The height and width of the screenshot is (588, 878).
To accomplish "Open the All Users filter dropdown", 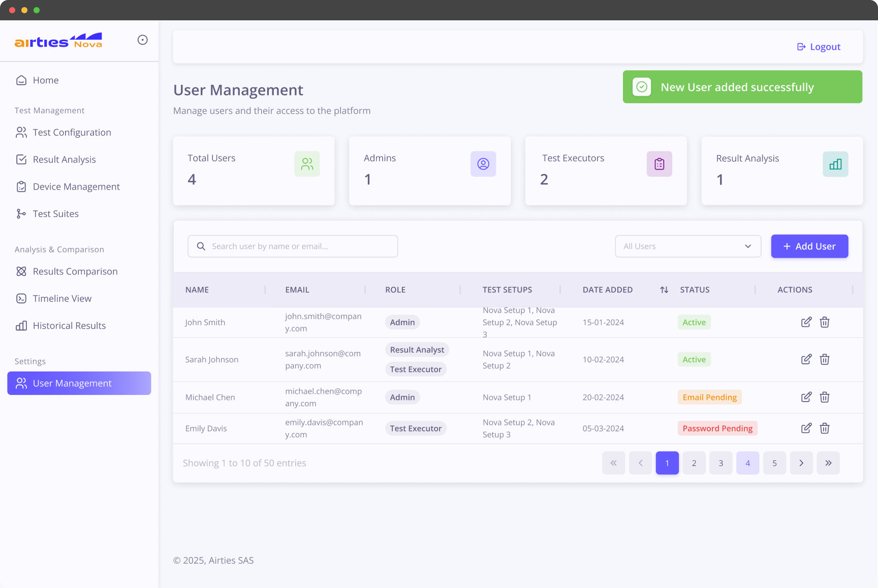I will click(688, 246).
